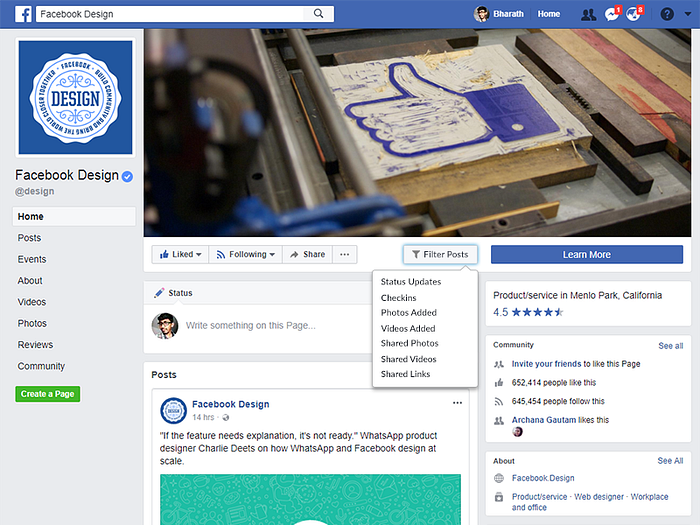This screenshot has width=700, height=525.
Task: Click the 14 hrs post timestamp
Action: coord(203,417)
